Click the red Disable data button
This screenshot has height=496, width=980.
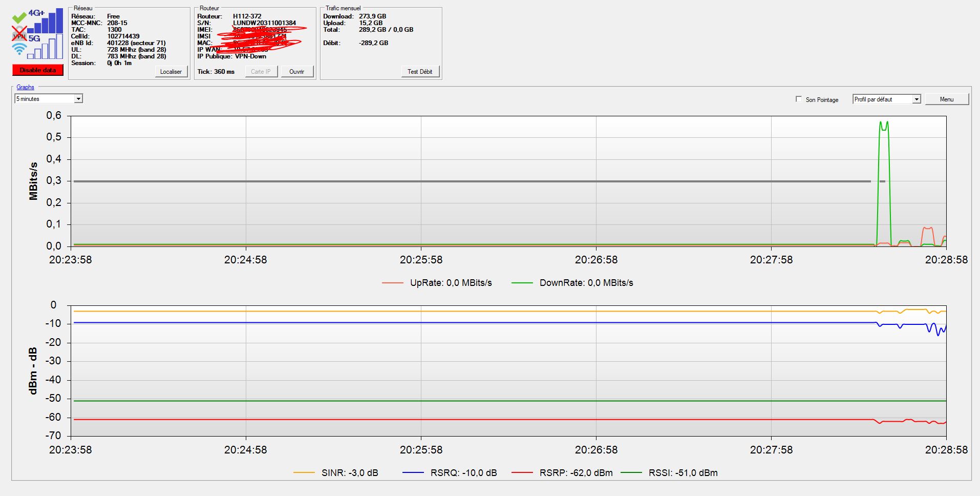pos(38,70)
